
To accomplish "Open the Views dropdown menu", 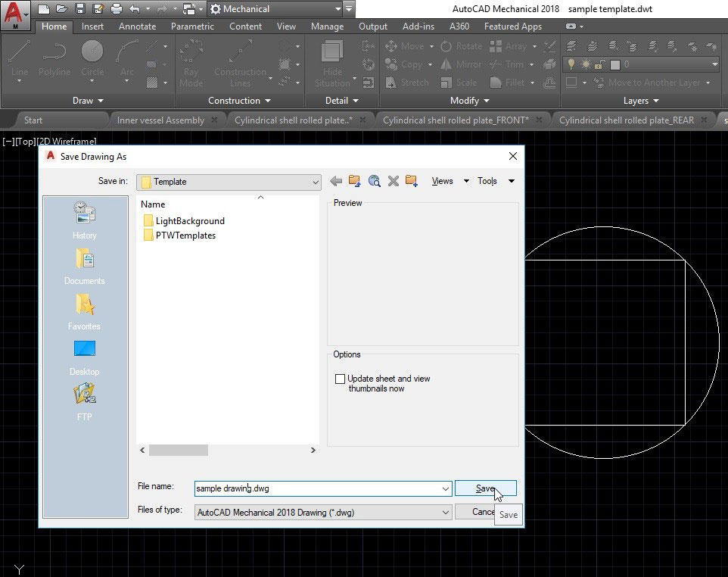I will pos(450,181).
